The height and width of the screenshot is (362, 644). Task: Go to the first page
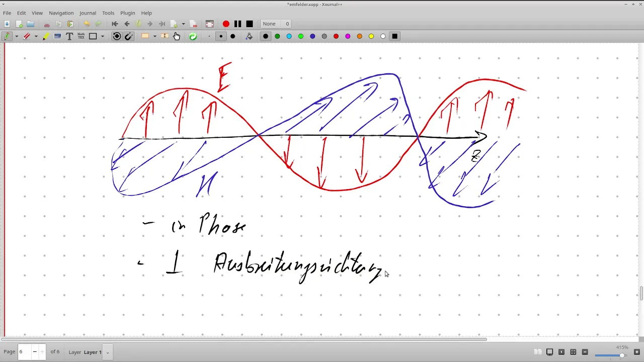(115, 24)
